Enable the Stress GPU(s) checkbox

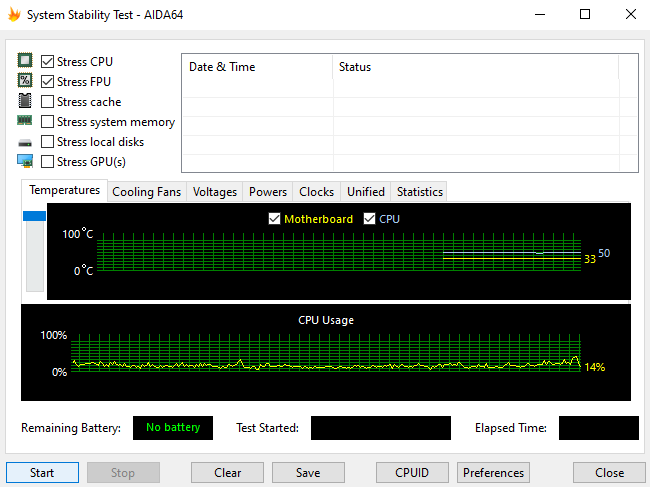(47, 162)
